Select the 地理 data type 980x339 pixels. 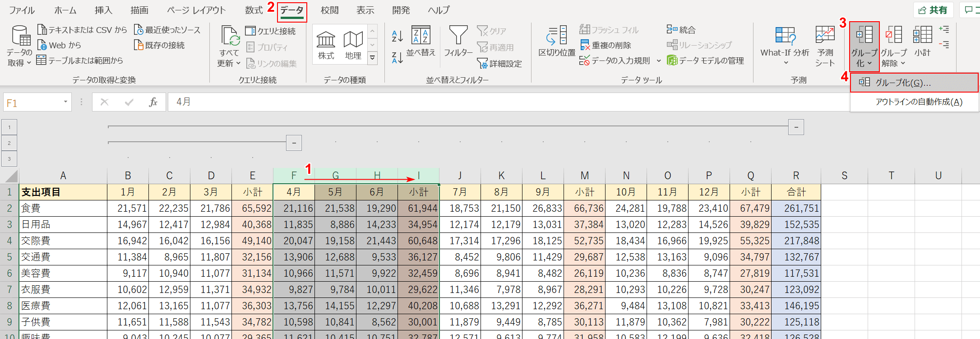click(x=353, y=45)
